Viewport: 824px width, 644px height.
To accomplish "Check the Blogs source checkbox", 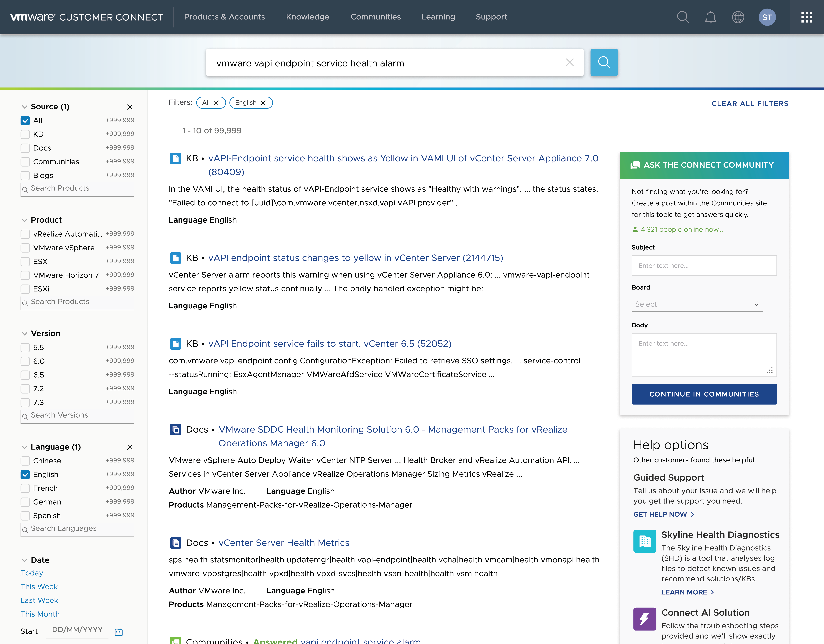I will [x=25, y=175].
